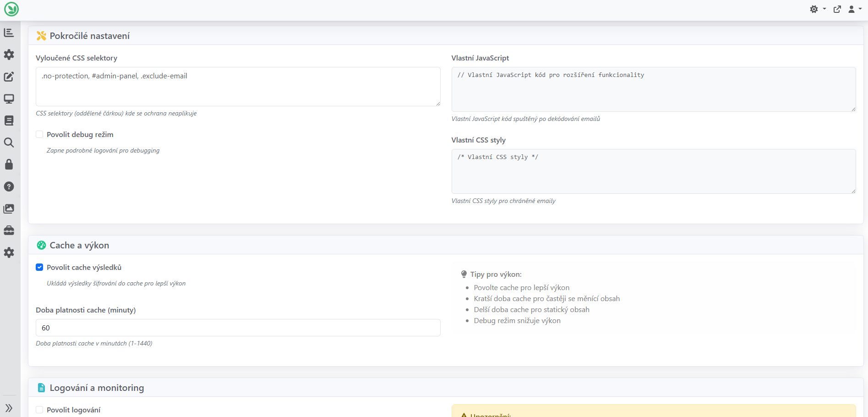Image resolution: width=868 pixels, height=417 pixels.
Task: Click the 'Povolit cache výsledků' label text
Action: (84, 267)
